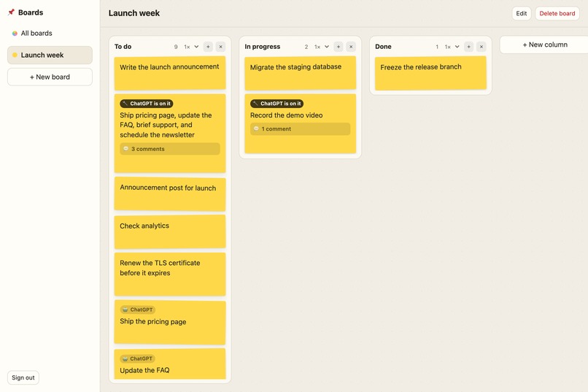Add a card to the In progress column
Viewport: 588px width, 392px height.
pyautogui.click(x=339, y=47)
